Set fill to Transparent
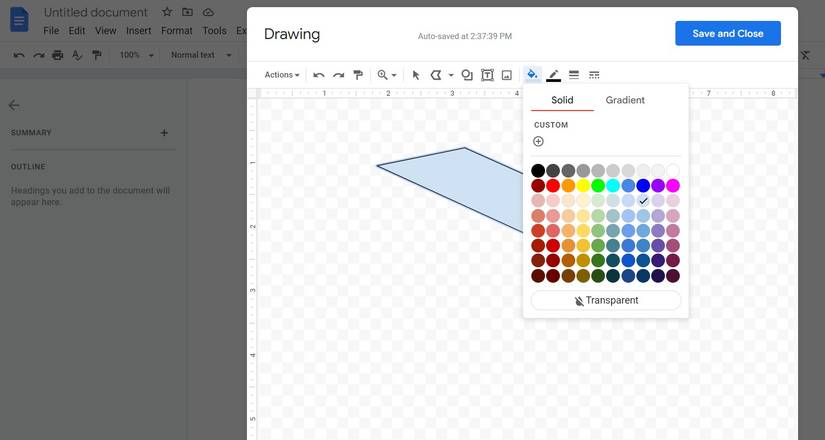 606,300
